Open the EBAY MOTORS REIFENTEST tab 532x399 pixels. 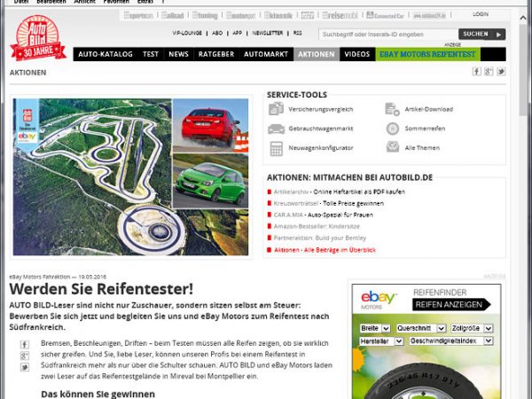coord(427,54)
